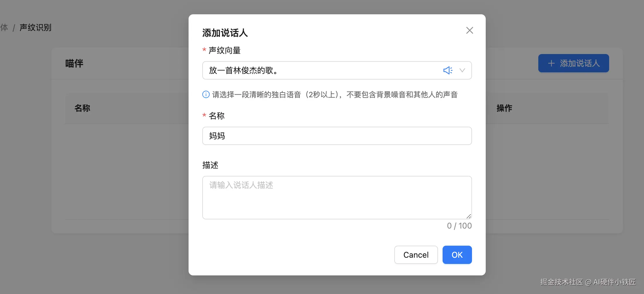
Task: Confirm the new speaker with OK
Action: coord(457,255)
